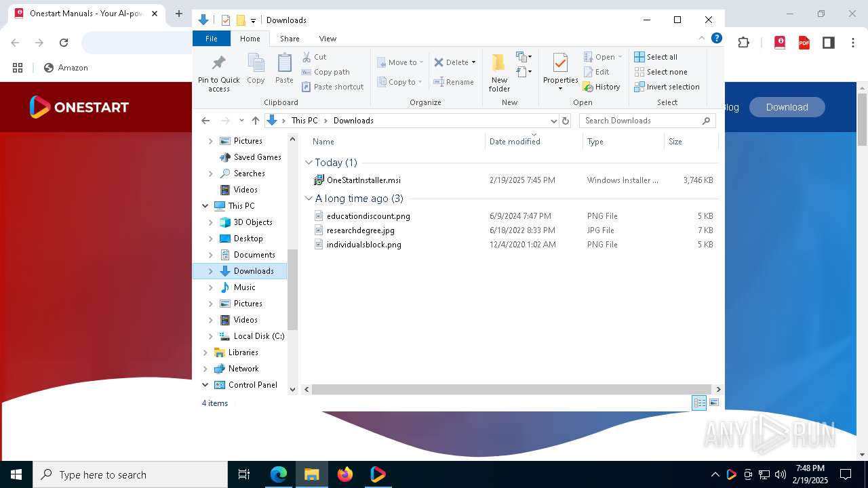Open browser Extensions puzzle icon
The image size is (868, 488).
(x=743, y=43)
